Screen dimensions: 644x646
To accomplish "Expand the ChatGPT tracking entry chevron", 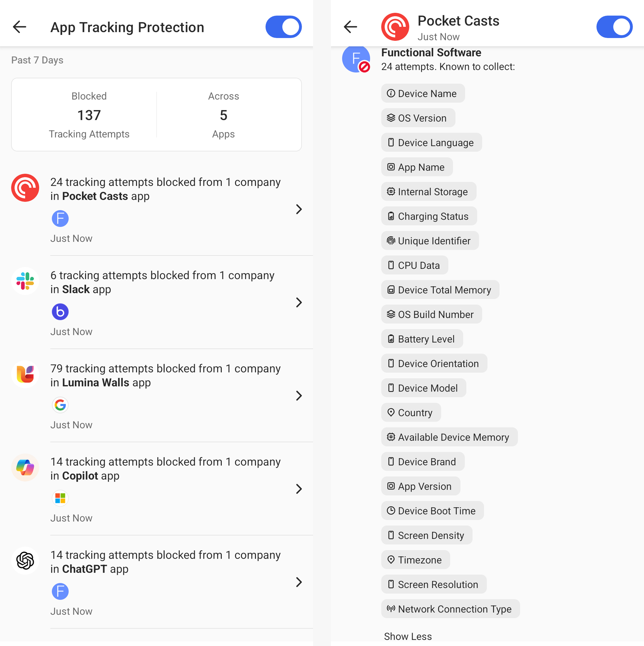I will point(299,582).
